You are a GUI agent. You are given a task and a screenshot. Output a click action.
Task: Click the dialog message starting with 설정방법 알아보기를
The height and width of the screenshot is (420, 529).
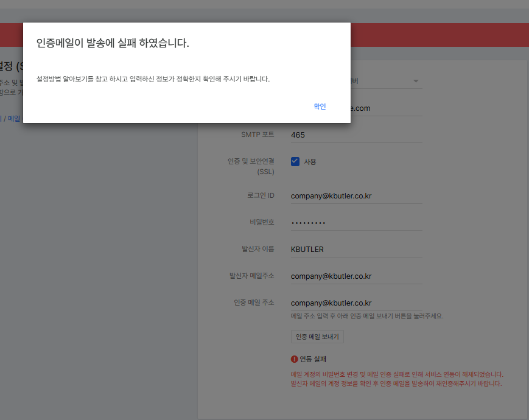(x=153, y=79)
